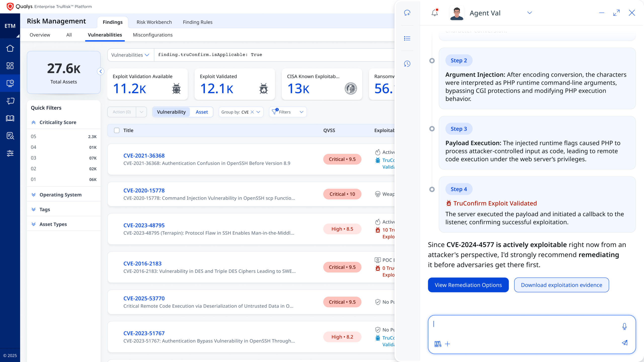Open the Vulnerabilities search dropdown
644x362 pixels.
(x=130, y=55)
